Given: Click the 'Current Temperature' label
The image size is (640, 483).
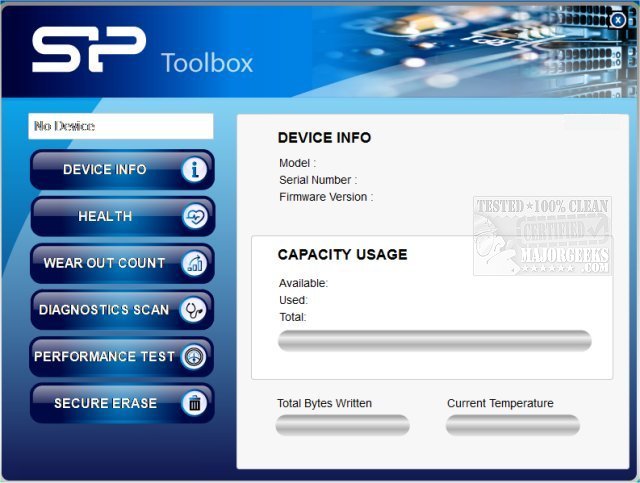Looking at the screenshot, I should (500, 403).
